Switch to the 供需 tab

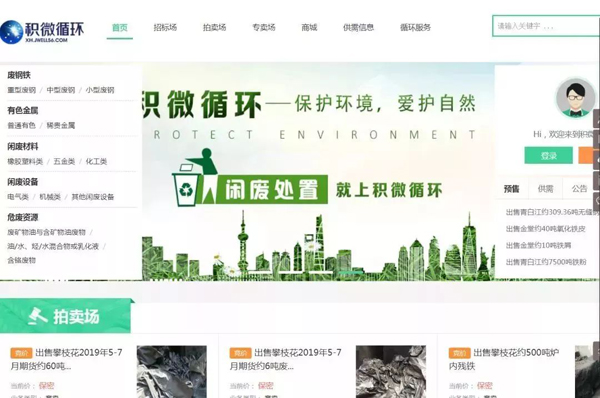(545, 188)
